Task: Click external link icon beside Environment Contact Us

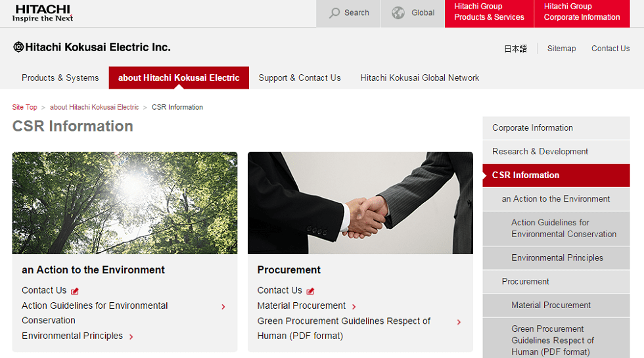Action: tap(75, 291)
